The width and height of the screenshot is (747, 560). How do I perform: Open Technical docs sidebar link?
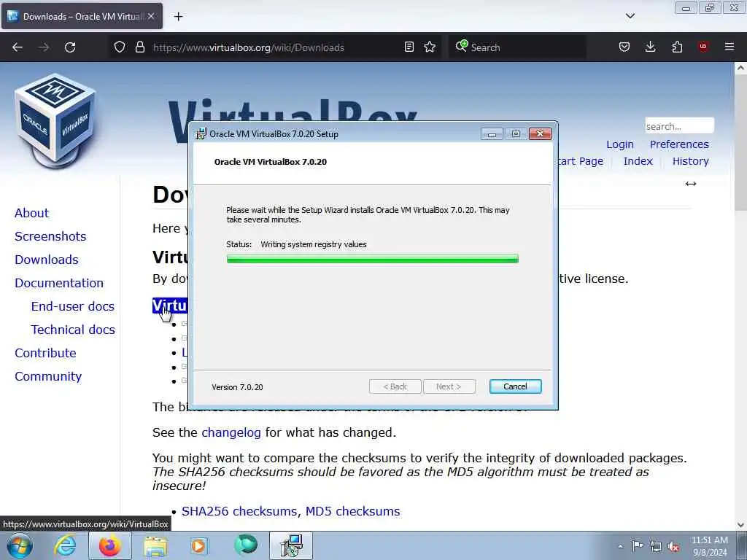73,330
